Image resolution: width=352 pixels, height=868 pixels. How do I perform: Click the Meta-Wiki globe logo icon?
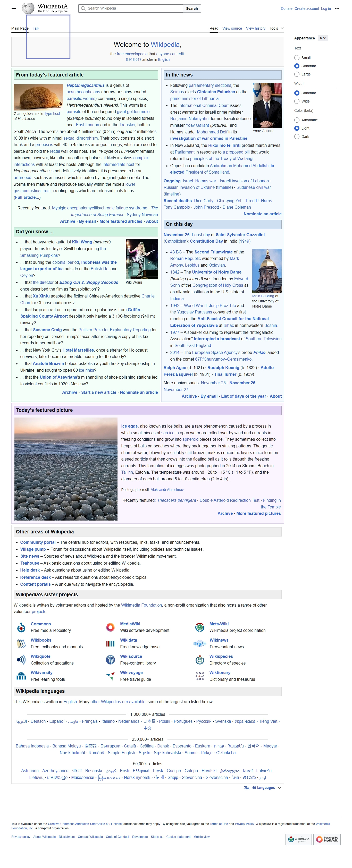[x=200, y=627]
